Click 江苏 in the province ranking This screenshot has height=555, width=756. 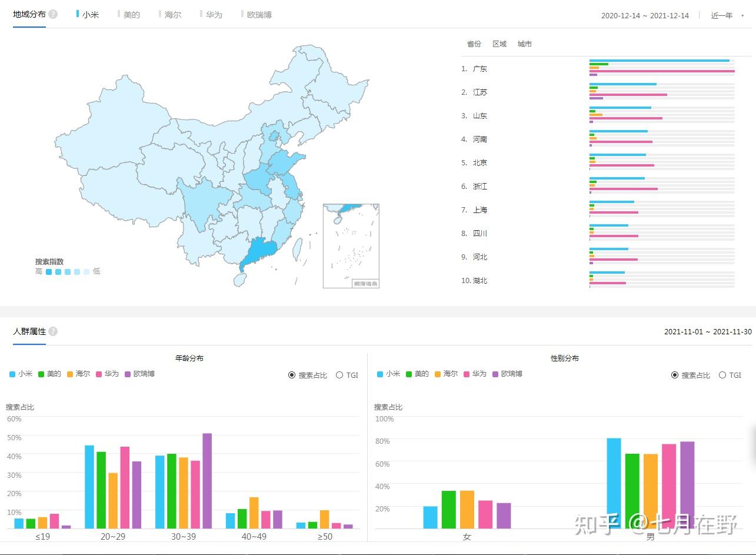tap(480, 92)
